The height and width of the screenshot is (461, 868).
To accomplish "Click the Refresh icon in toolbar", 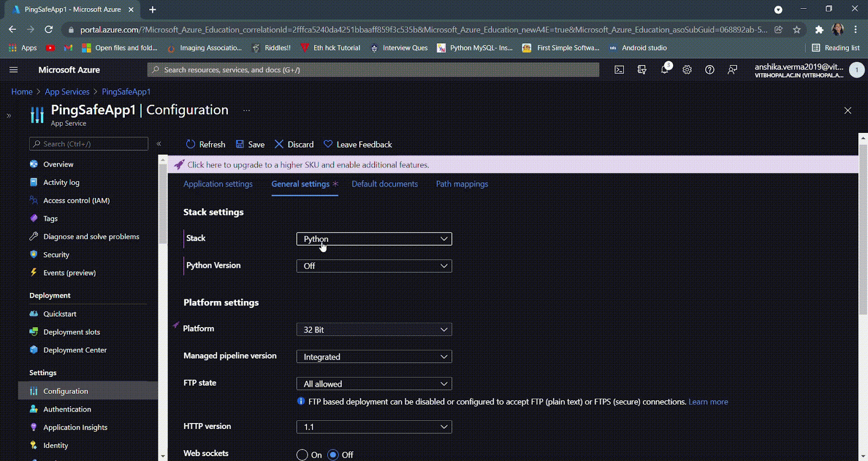I will 190,144.
